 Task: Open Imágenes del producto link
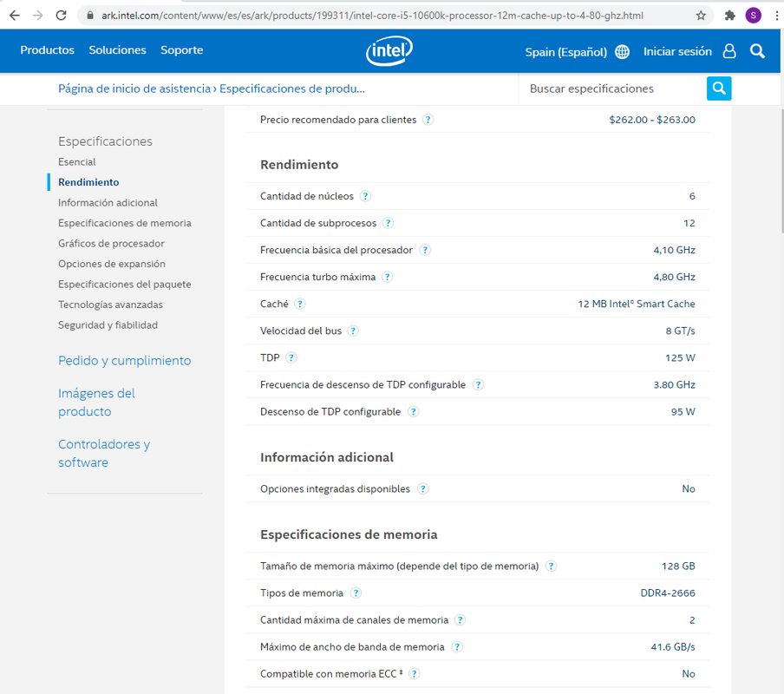point(96,403)
